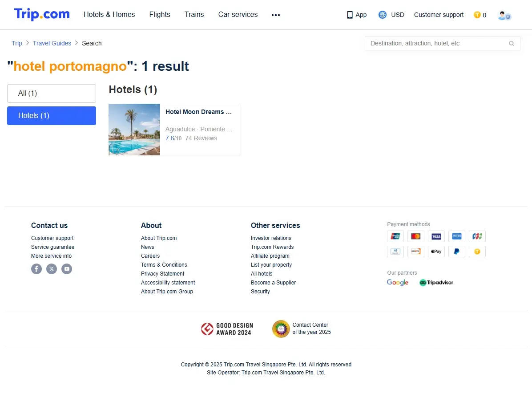This screenshot has height=410, width=532.
Task: Open the X (Twitter) social icon
Action: (x=52, y=269)
